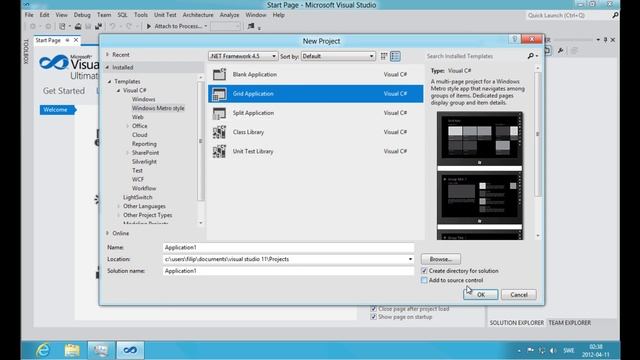Image resolution: width=640 pixels, height=360 pixels.
Task: Click the volume icon in system tray
Action: coord(553,351)
